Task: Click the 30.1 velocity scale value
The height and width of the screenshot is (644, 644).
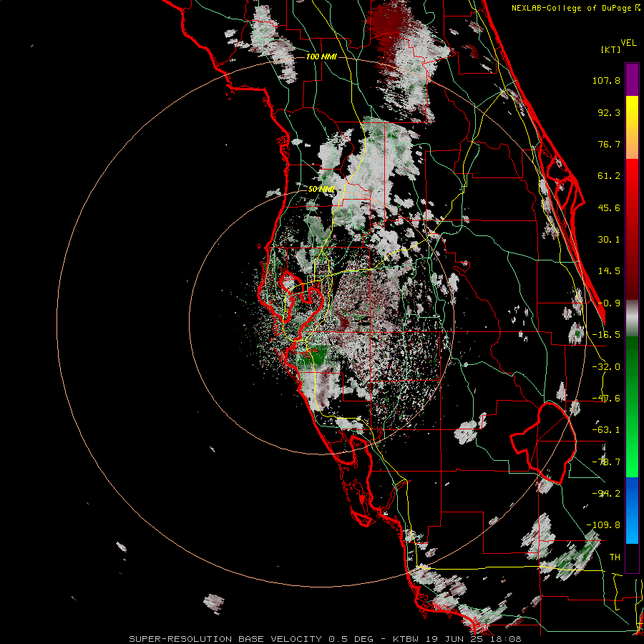Action: click(609, 240)
